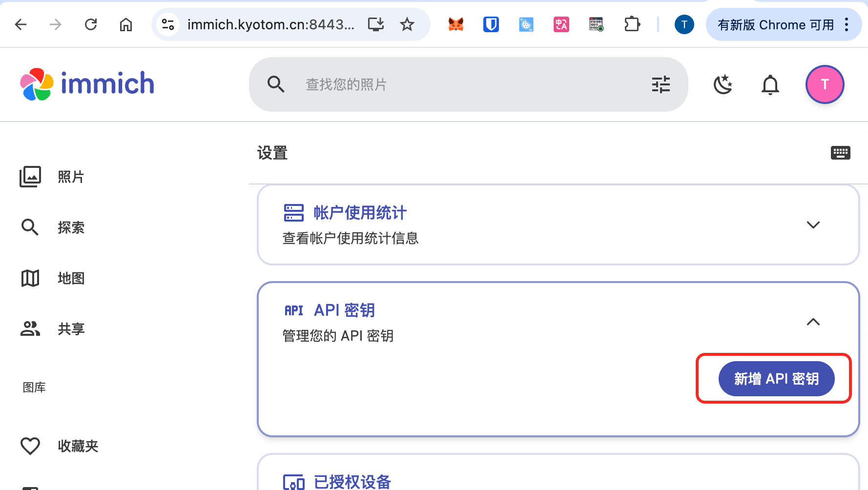
Task: Toggle dark mode with moon icon
Action: click(723, 84)
